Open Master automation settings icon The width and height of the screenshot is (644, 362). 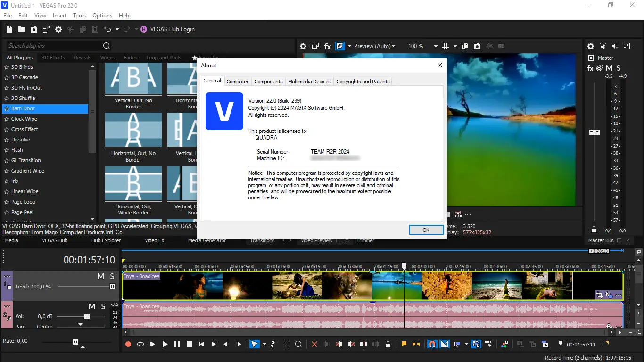(600, 68)
